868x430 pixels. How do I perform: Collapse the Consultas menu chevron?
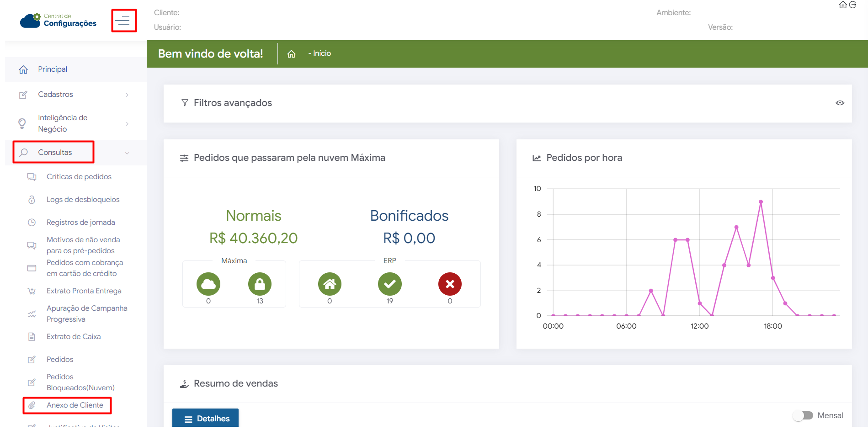[127, 153]
